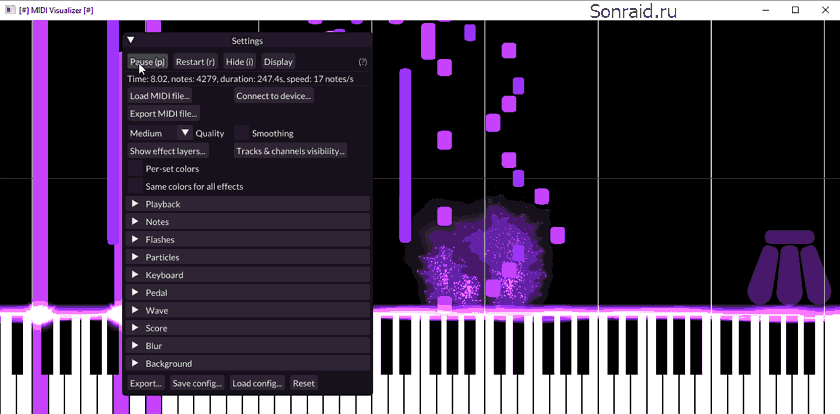Hide the panel with Hide (i)
The height and width of the screenshot is (414, 840).
(x=239, y=62)
